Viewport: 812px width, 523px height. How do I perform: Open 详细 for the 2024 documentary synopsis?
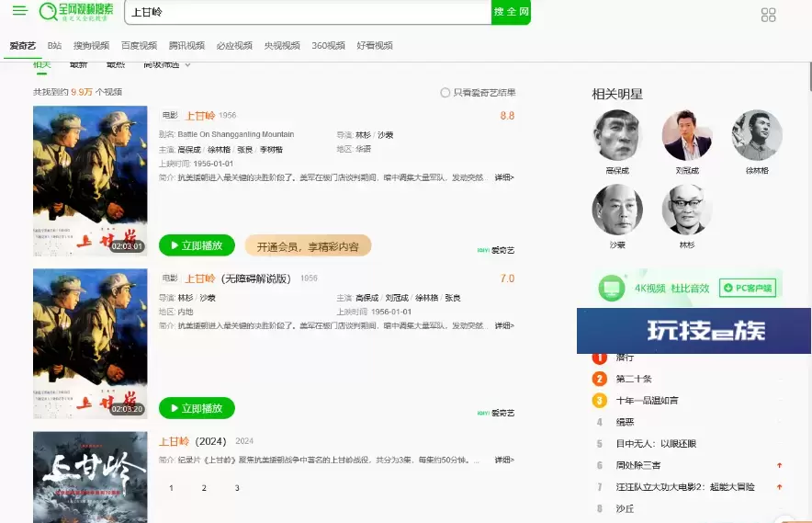tap(504, 460)
